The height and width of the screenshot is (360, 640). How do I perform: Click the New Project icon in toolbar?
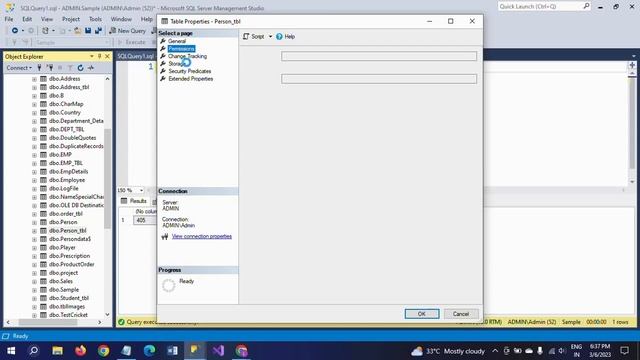point(45,31)
